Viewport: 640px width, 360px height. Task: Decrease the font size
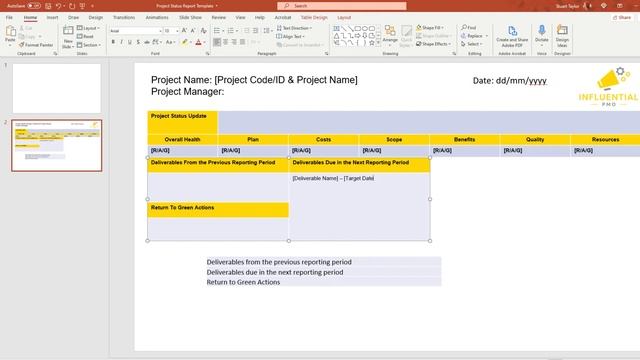point(193,31)
